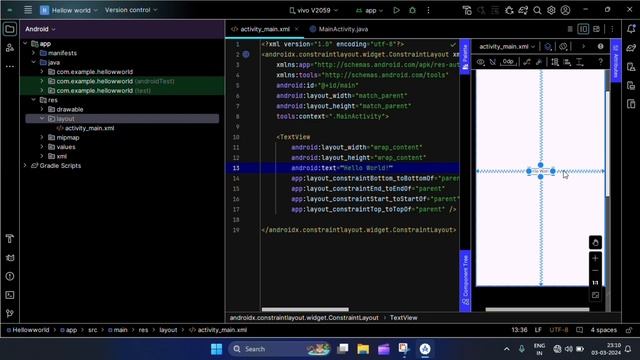Image resolution: width=640 pixels, height=360 pixels.
Task: Open Problems tool window icon
Action: click(10, 276)
